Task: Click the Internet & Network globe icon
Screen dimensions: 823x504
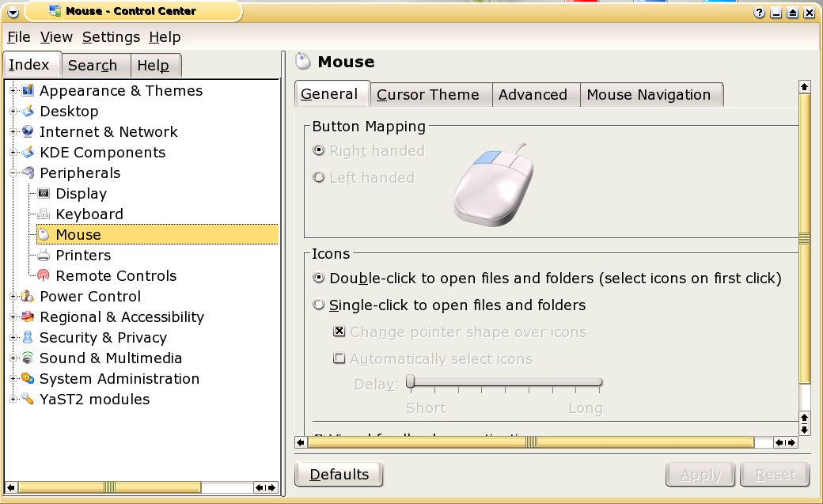Action: (x=28, y=131)
